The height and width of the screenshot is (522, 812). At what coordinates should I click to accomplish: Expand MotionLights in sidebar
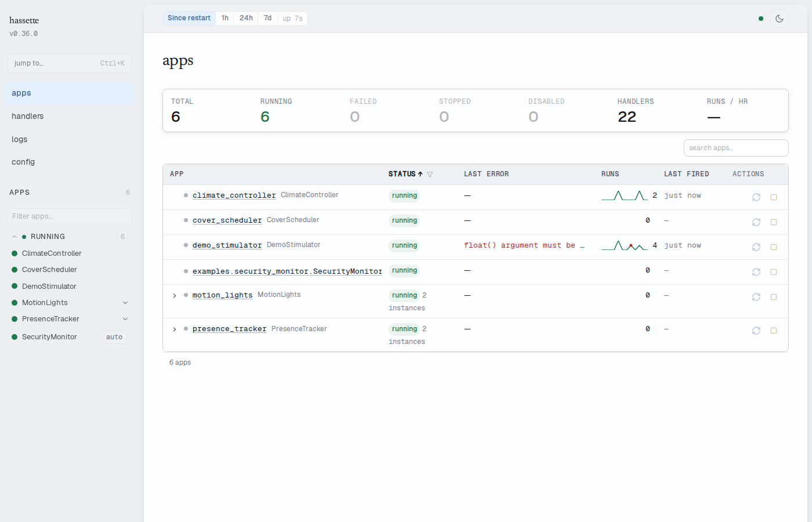point(125,303)
